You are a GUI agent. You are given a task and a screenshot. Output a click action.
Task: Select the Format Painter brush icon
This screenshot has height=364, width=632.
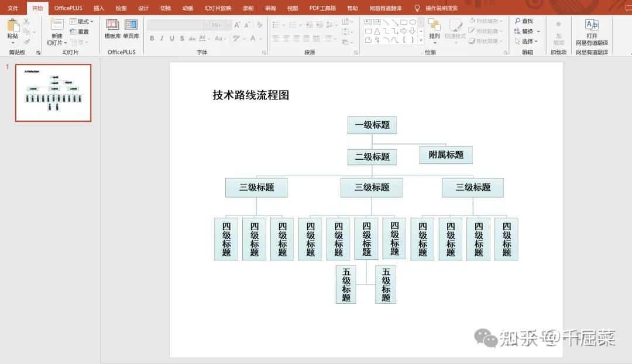(26, 42)
